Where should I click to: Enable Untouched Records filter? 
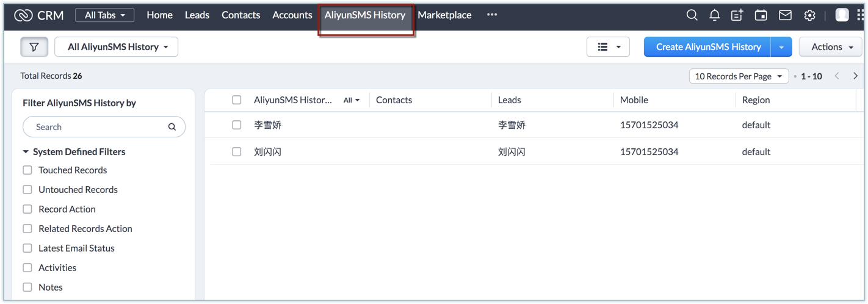pos(27,190)
